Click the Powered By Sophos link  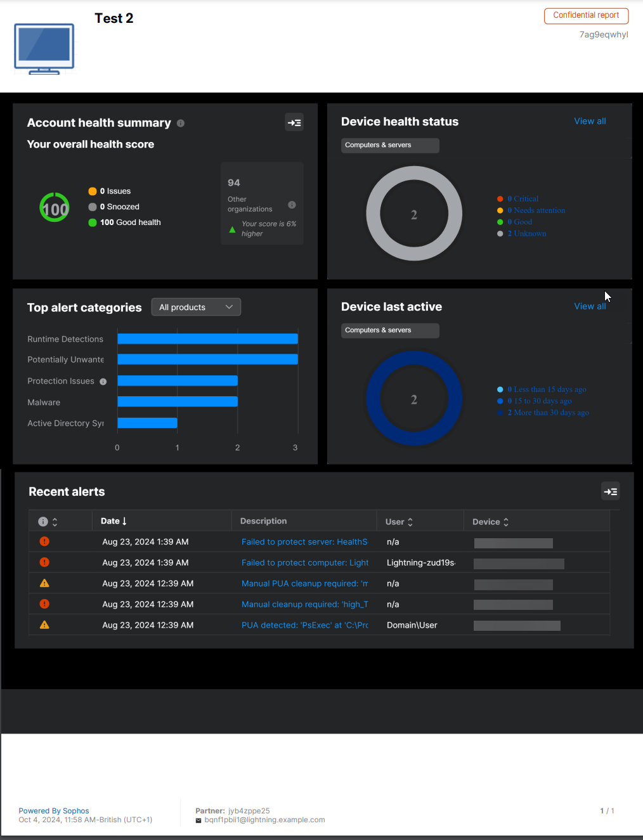pos(54,811)
